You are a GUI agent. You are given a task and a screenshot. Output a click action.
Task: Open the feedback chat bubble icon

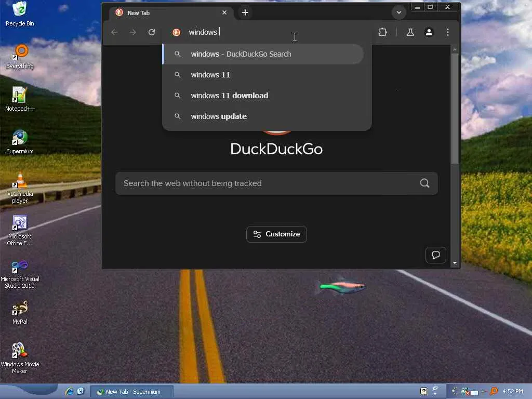tap(436, 255)
